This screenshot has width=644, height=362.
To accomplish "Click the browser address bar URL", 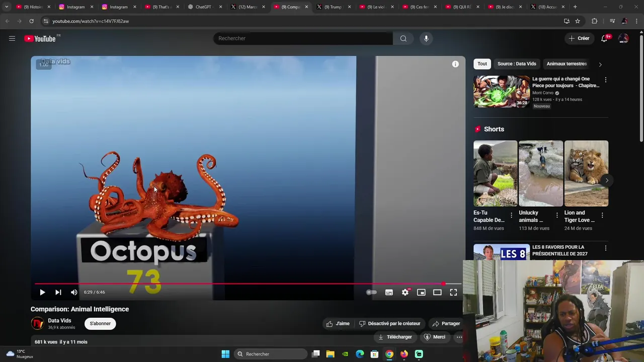I will click(x=91, y=21).
